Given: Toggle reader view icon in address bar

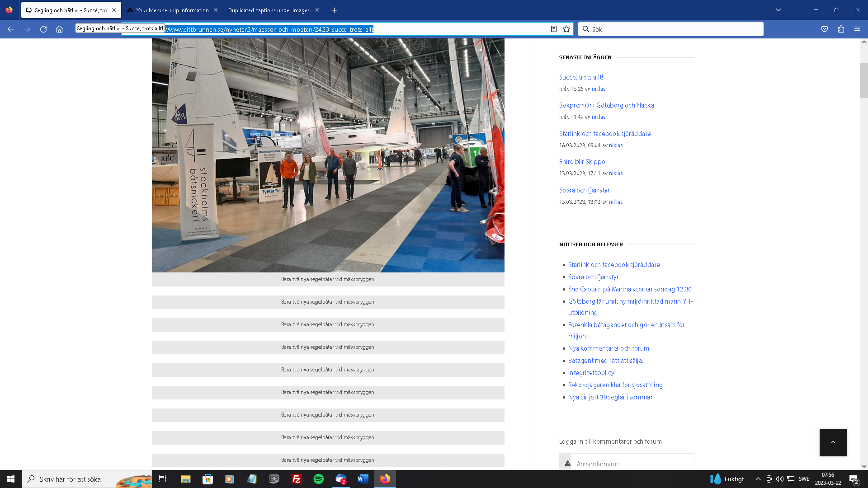Looking at the screenshot, I should (x=553, y=29).
